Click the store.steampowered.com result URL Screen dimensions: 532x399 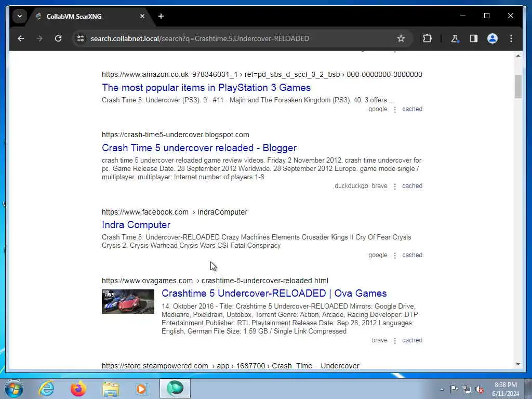click(x=230, y=366)
